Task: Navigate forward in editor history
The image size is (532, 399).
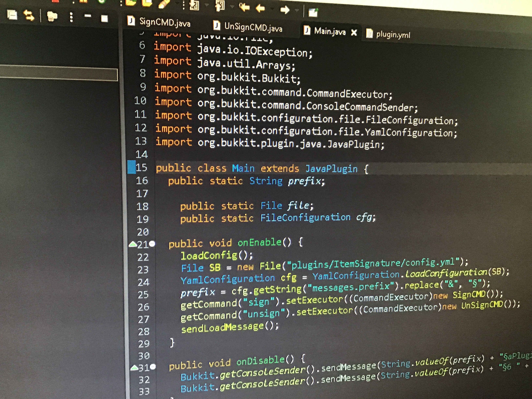Action: (x=285, y=10)
